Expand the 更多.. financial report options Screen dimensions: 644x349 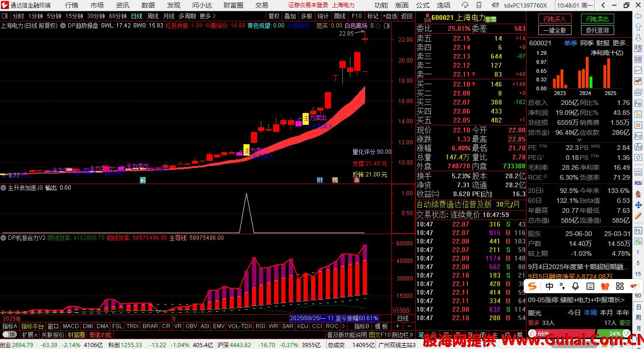[x=620, y=43]
